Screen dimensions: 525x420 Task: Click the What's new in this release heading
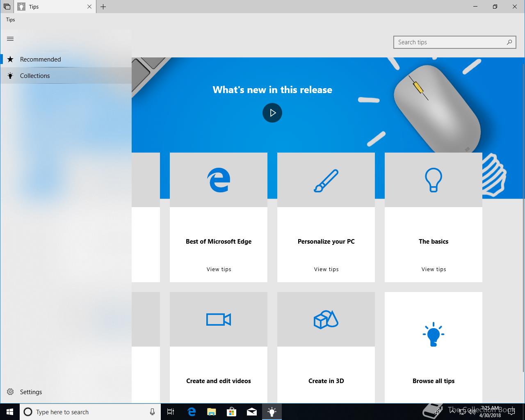[x=272, y=90]
